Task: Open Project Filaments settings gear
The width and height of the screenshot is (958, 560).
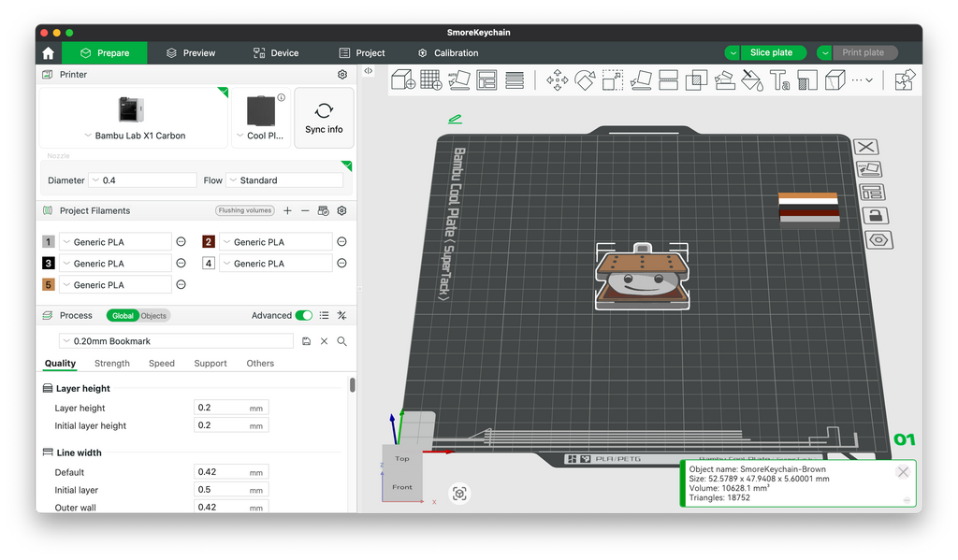Action: coord(341,210)
